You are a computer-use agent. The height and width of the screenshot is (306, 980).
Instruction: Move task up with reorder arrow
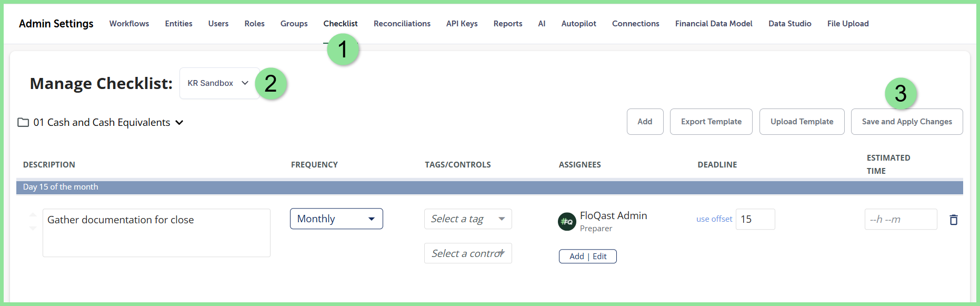(x=33, y=214)
